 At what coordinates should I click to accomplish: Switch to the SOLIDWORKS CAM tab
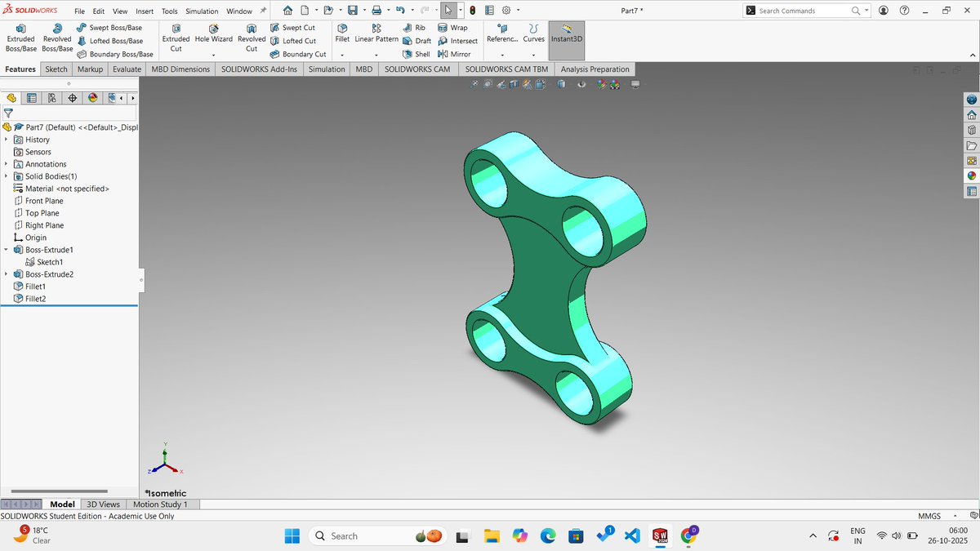tap(417, 69)
